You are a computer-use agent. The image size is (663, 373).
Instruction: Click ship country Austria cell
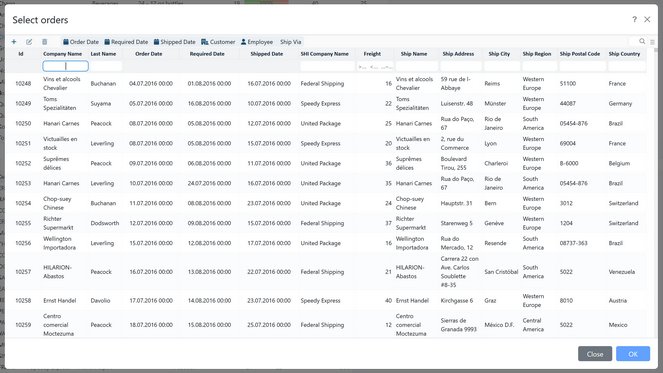point(618,301)
